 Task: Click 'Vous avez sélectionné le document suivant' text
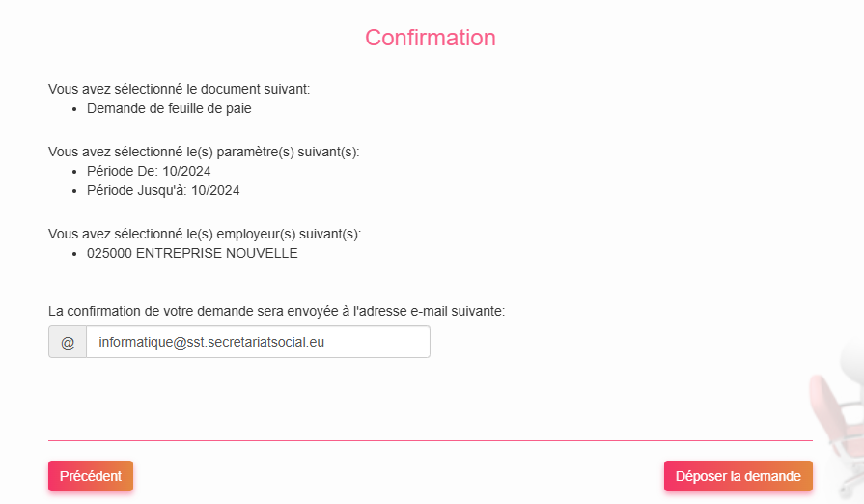(x=179, y=89)
